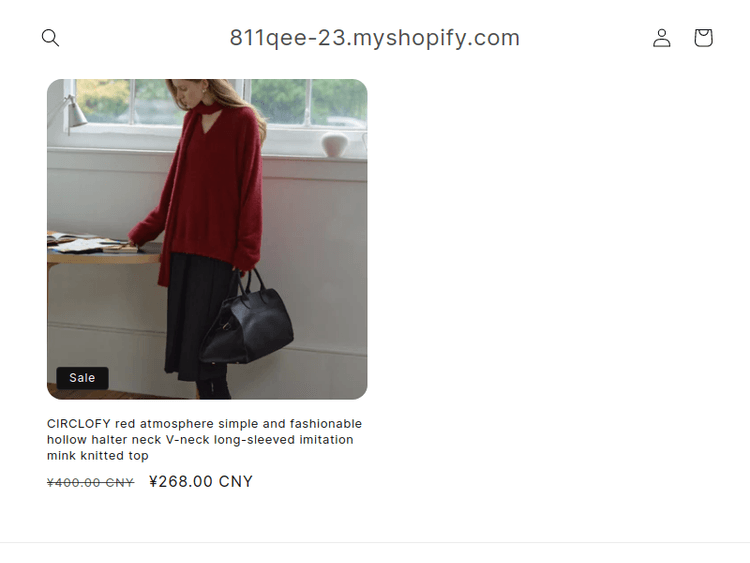Image resolution: width=750 pixels, height=563 pixels.
Task: Click the word CIRCLOFY in the title
Action: (x=79, y=424)
